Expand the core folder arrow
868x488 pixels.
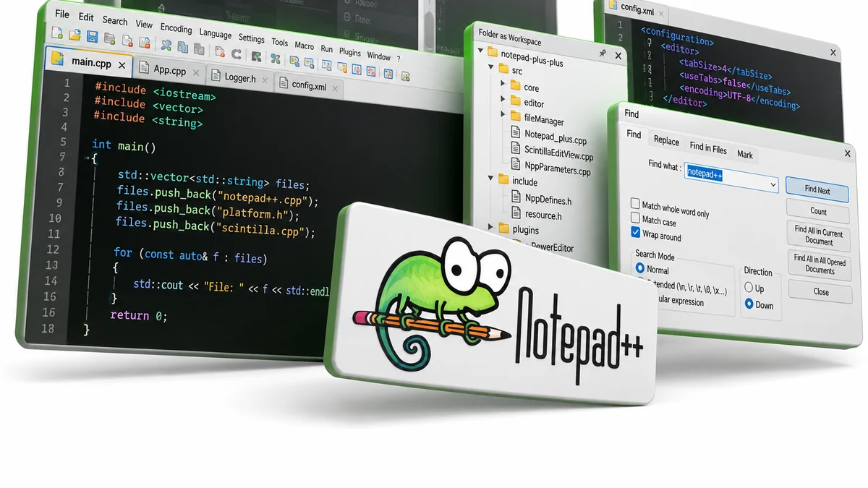pyautogui.click(x=503, y=85)
